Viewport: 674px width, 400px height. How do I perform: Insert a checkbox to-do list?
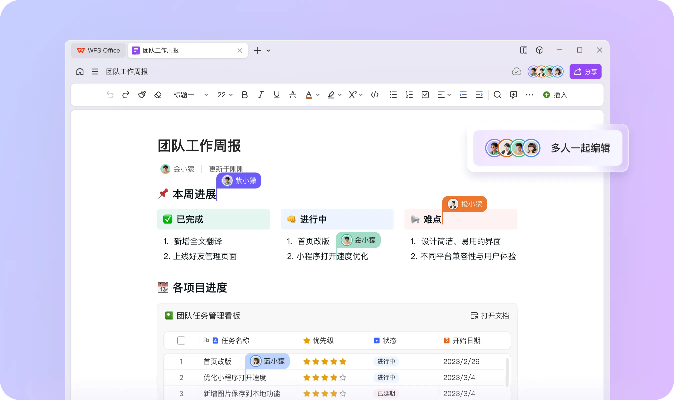coord(423,95)
